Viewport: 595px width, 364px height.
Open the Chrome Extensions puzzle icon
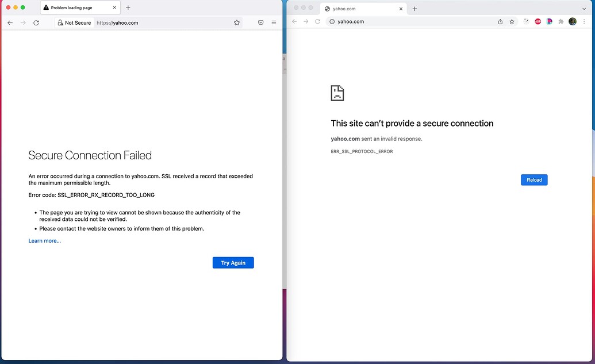pyautogui.click(x=561, y=21)
